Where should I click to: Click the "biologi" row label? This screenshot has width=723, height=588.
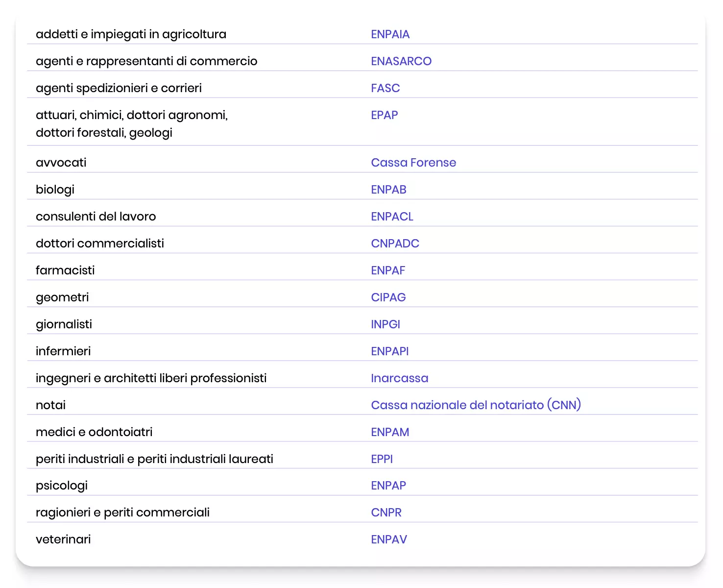(x=55, y=190)
